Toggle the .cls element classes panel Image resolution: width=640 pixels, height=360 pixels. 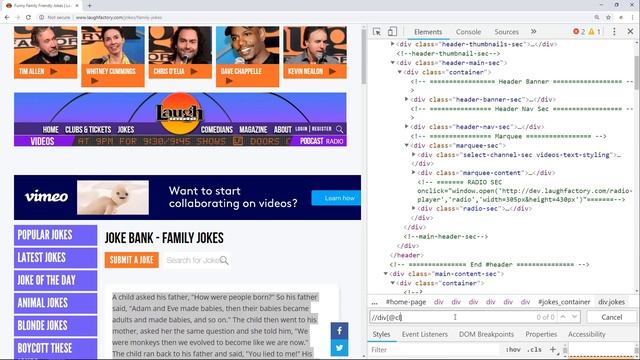tap(534, 350)
